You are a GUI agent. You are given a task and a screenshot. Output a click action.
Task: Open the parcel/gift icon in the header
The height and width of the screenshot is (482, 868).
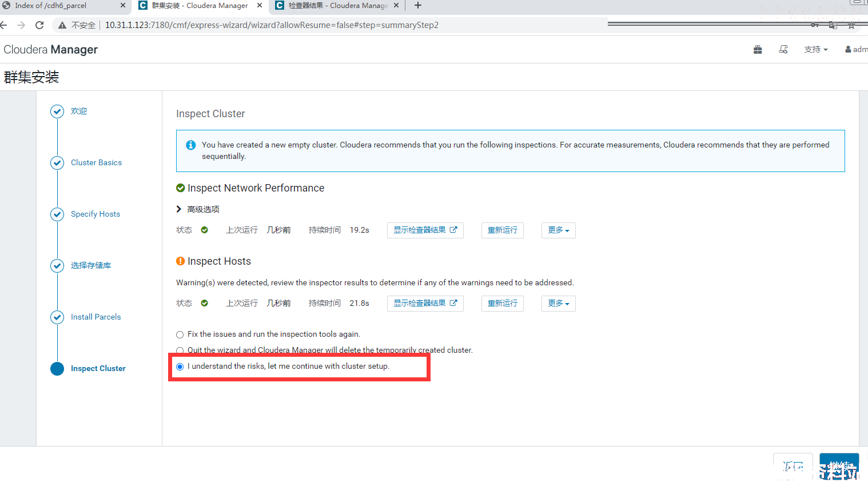(758, 50)
